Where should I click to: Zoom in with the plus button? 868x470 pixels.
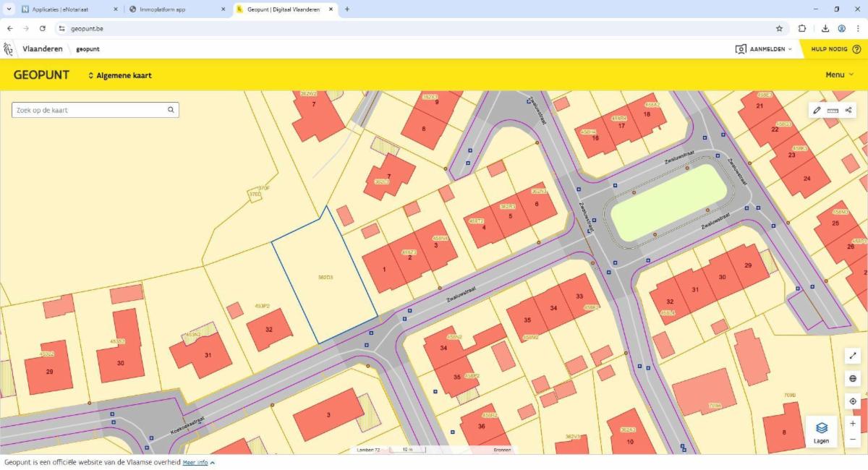853,424
